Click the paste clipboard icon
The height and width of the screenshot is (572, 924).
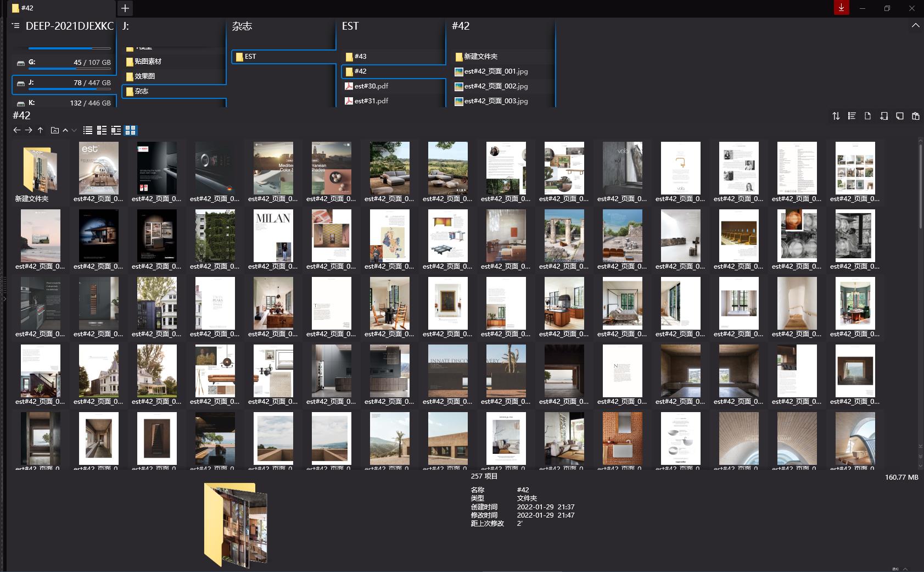click(915, 116)
